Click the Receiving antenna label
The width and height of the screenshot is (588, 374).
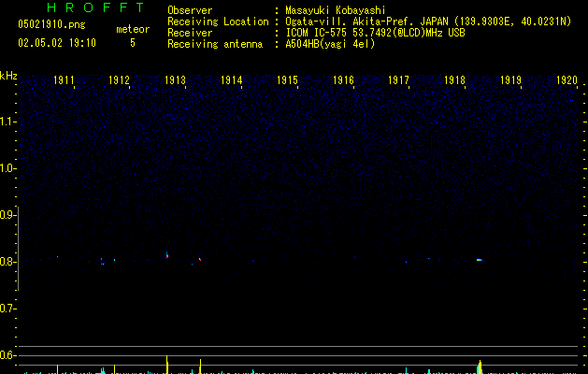point(215,44)
